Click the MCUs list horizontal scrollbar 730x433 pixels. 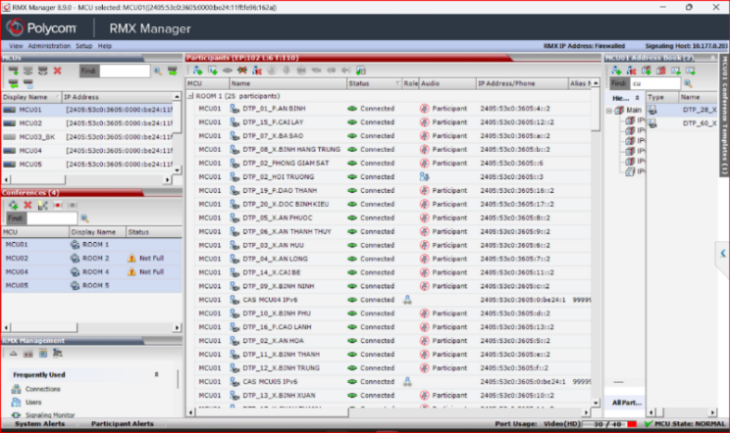(86, 179)
